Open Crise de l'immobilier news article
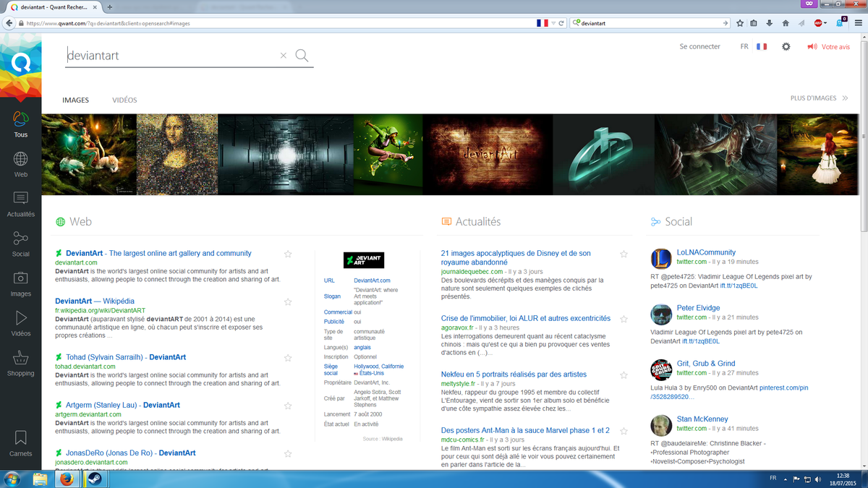Viewport: 868px width, 488px height. tap(526, 318)
